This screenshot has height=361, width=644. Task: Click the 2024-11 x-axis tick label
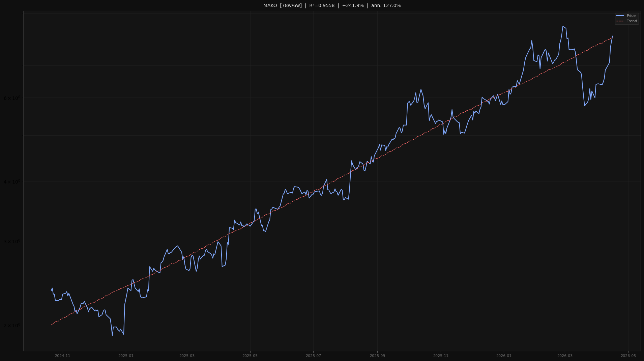(x=62, y=355)
